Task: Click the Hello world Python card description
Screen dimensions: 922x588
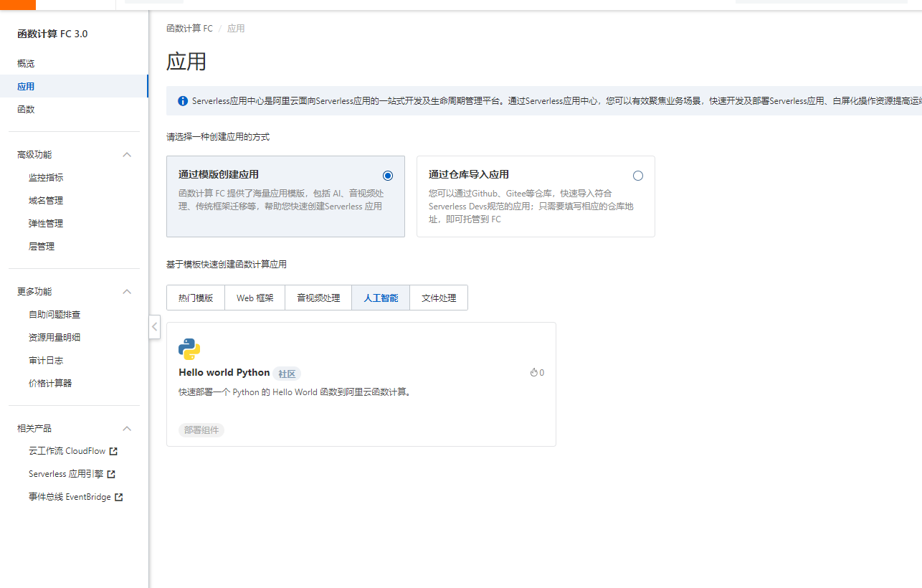Action: click(296, 392)
